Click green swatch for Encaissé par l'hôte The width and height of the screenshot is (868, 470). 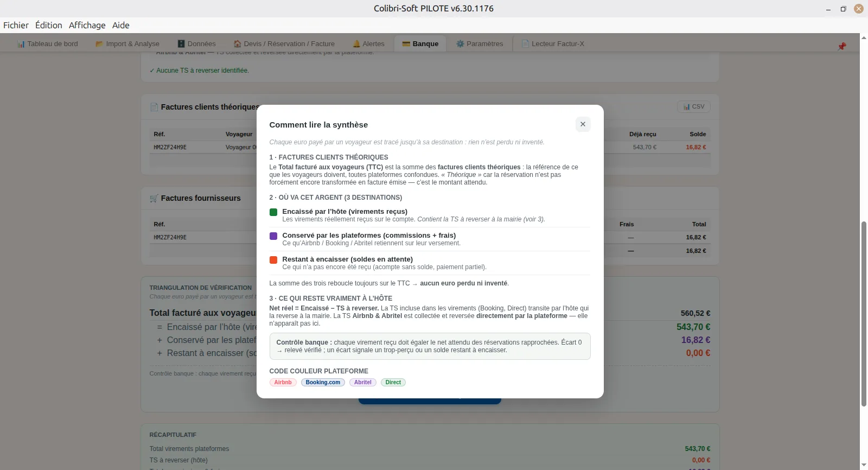pyautogui.click(x=273, y=212)
